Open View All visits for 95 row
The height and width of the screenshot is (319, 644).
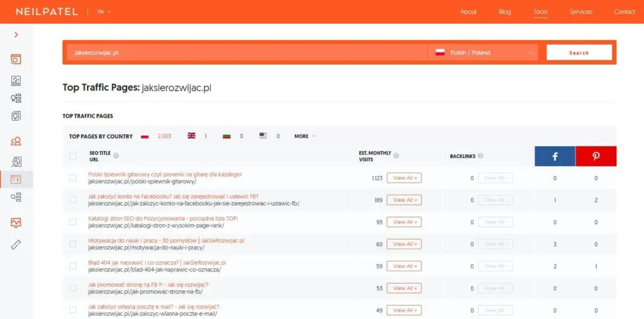click(x=404, y=222)
